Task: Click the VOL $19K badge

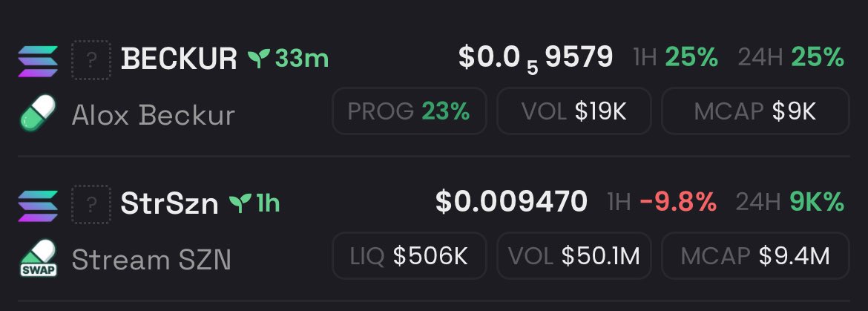Action: point(574,111)
